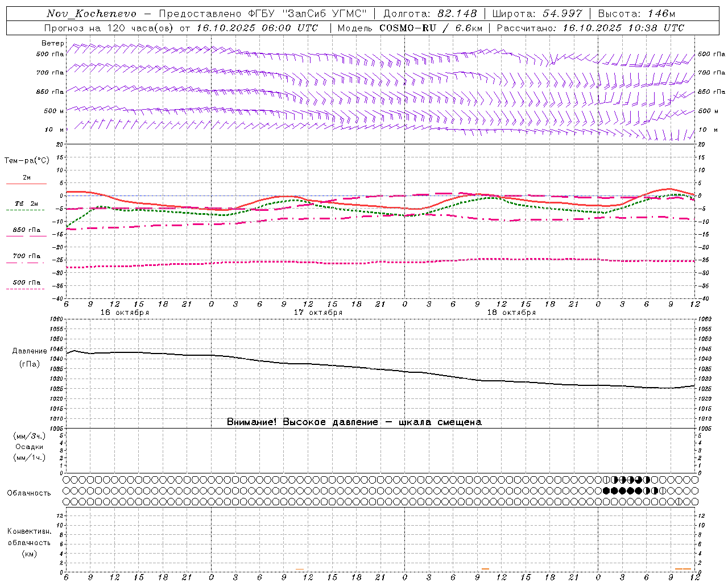Select the "(мм/3ч.)" precipitation unit label
This screenshot has width=728, height=582.
(x=29, y=436)
